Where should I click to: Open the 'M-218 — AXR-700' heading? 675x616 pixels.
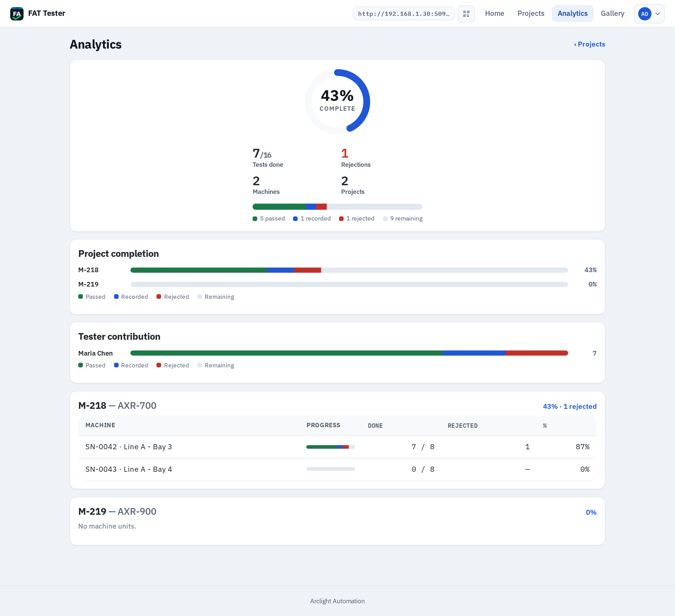point(117,406)
